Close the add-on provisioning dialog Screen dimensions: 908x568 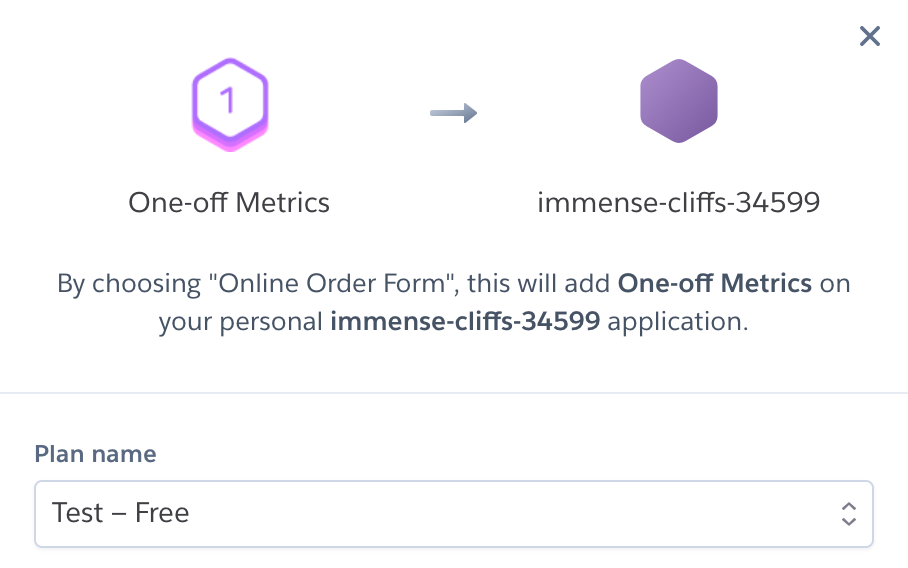[x=870, y=37]
